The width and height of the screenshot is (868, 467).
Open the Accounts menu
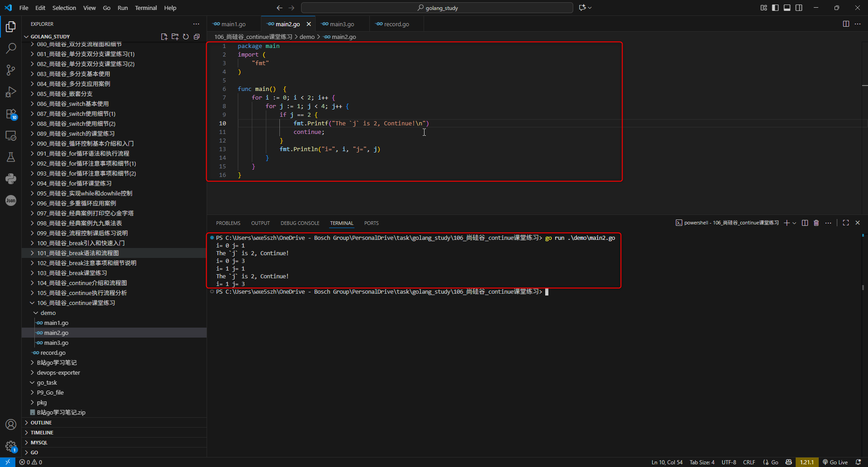(x=11, y=424)
